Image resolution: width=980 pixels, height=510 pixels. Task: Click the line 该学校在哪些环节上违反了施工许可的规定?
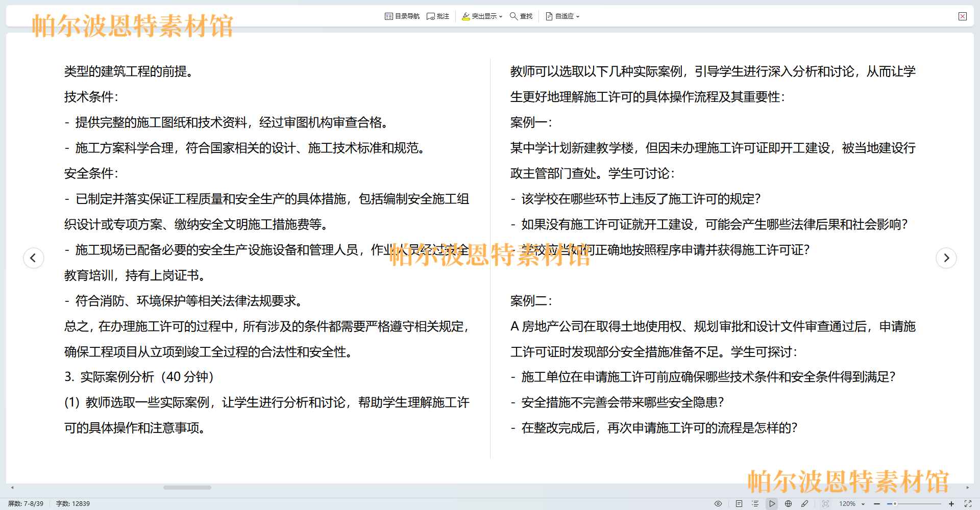(636, 199)
